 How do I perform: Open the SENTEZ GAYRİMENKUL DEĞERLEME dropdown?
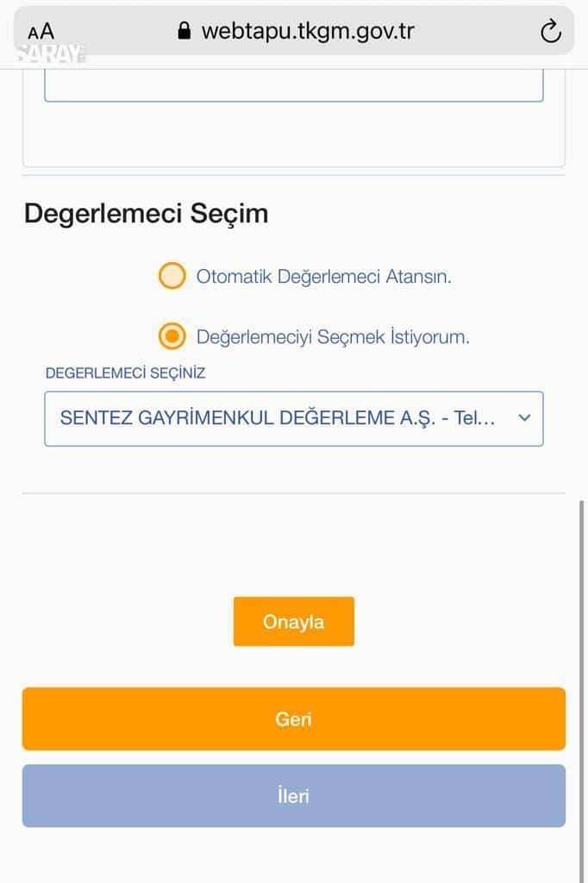point(294,418)
